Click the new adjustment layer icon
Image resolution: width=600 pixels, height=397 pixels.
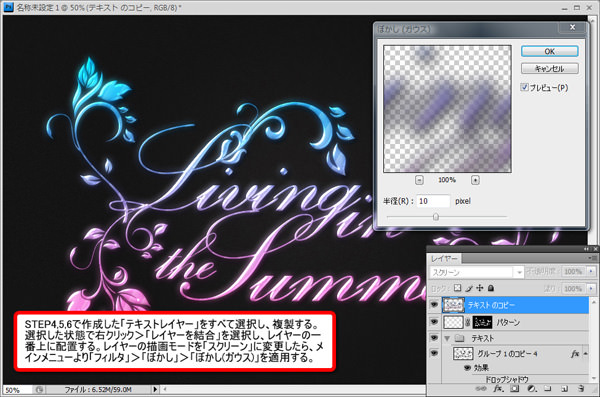[x=531, y=389]
